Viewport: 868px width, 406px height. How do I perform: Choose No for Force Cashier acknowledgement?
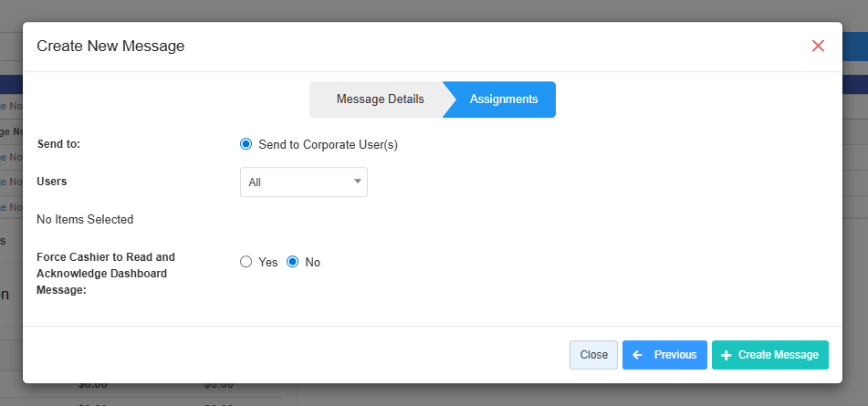[293, 262]
